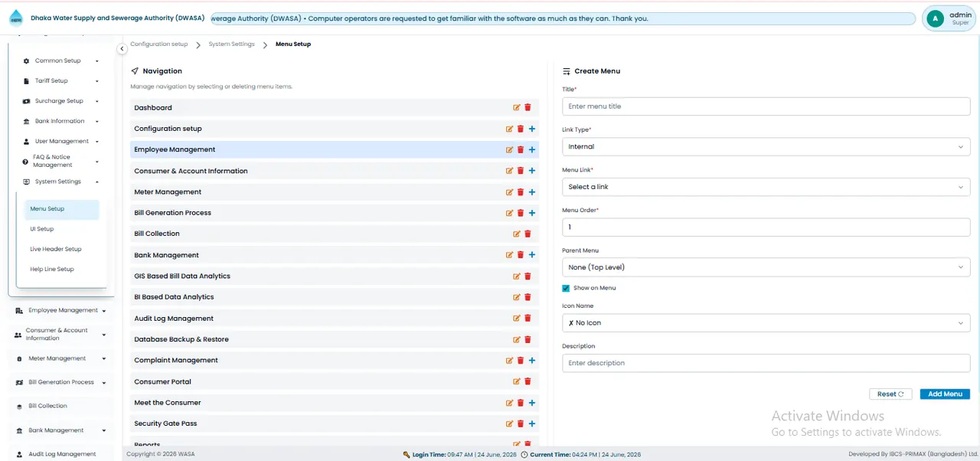This screenshot has height=461, width=980.
Task: Click trash icon for Bank Management row
Action: pyautogui.click(x=521, y=255)
